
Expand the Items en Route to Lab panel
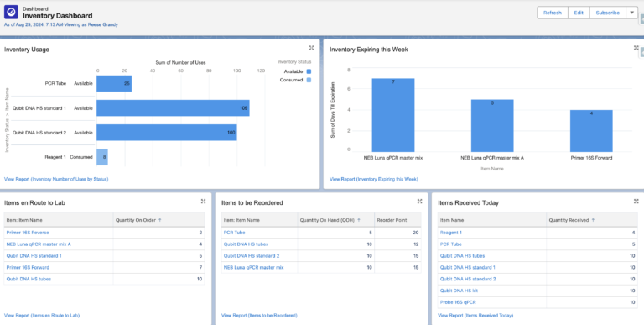(203, 202)
